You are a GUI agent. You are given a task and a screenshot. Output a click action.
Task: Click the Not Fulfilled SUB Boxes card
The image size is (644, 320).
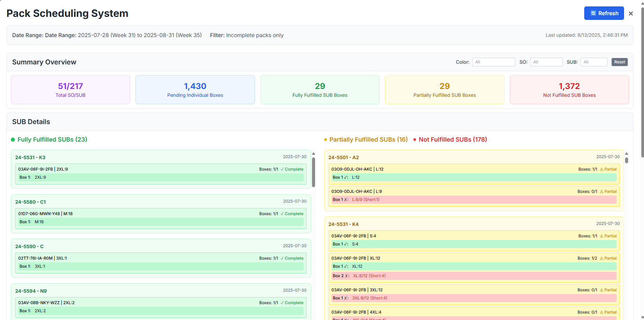click(x=569, y=90)
